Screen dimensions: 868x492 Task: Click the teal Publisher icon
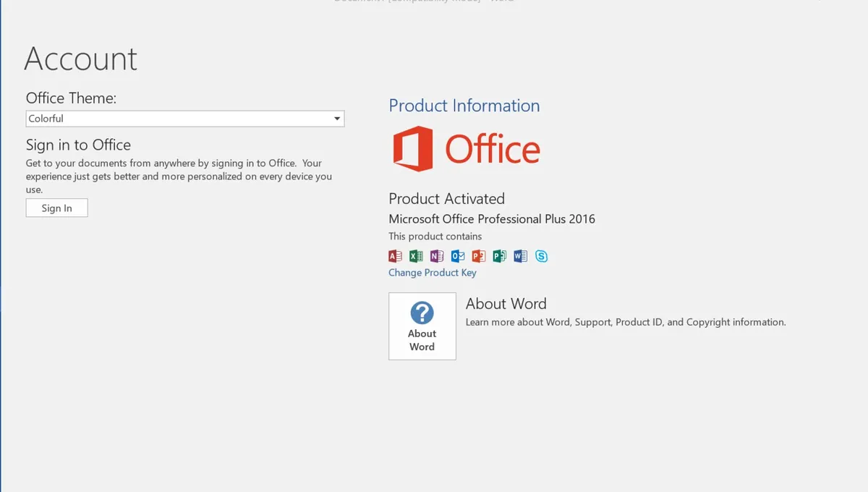[x=499, y=256]
